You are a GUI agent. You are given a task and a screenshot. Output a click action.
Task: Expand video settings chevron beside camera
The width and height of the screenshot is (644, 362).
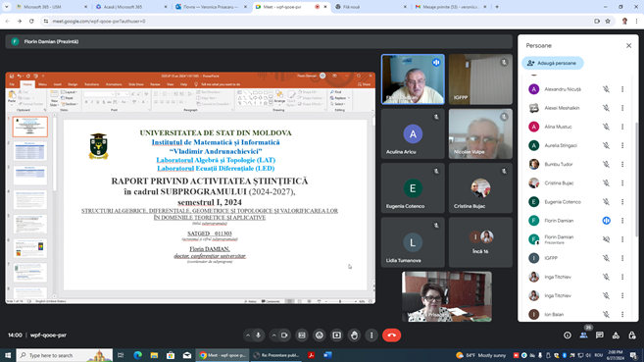pos(273,336)
